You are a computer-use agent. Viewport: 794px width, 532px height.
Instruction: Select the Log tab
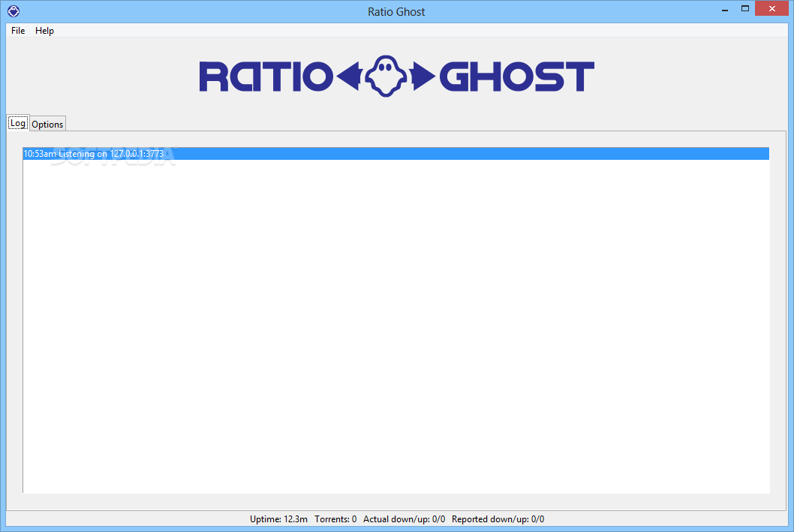pyautogui.click(x=18, y=123)
